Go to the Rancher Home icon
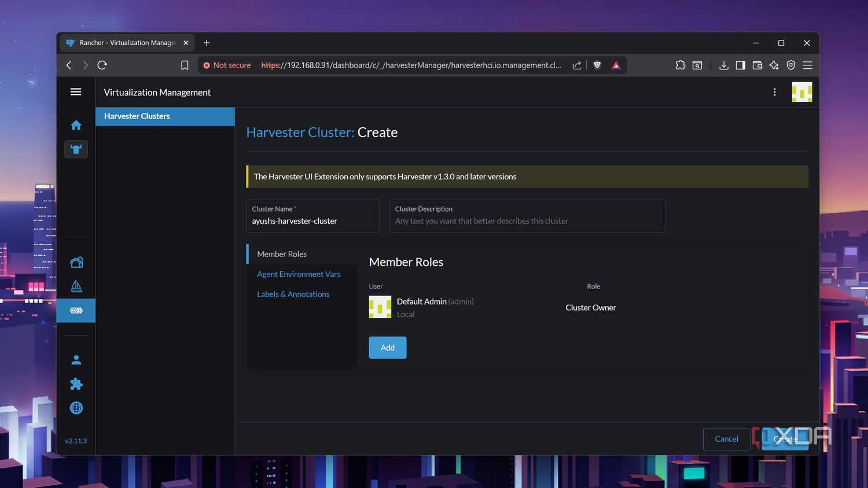 76,125
